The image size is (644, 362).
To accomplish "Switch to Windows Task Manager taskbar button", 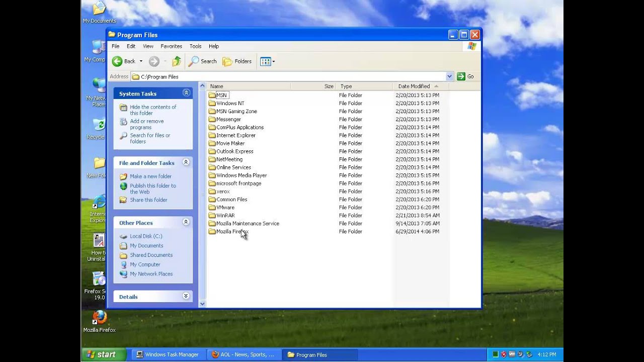I will click(x=168, y=354).
